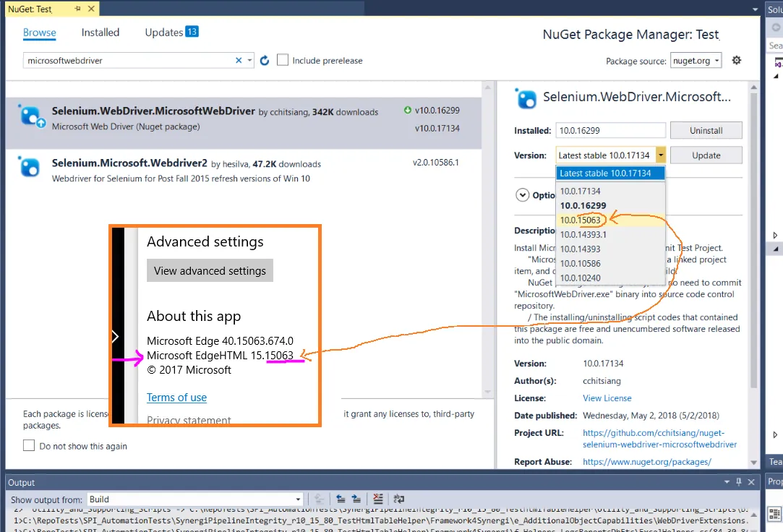Image resolution: width=783 pixels, height=532 pixels.
Task: Click details pane scrollbar up arrow
Action: [753, 87]
